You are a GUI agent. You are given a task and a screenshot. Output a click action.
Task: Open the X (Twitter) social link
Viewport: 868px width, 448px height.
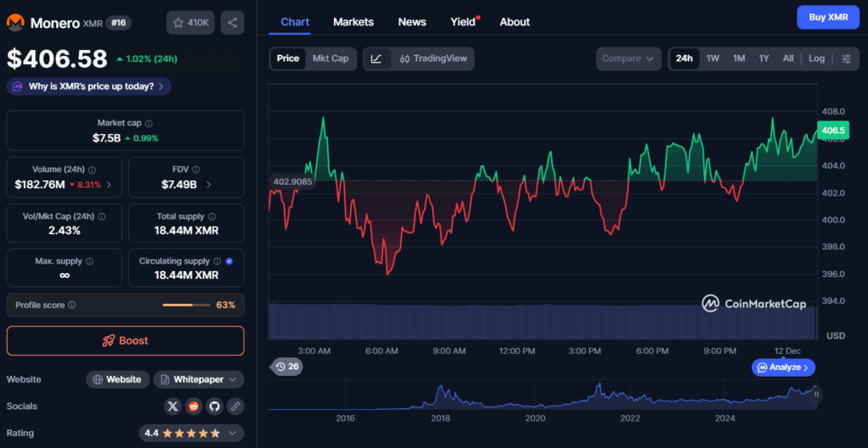174,407
